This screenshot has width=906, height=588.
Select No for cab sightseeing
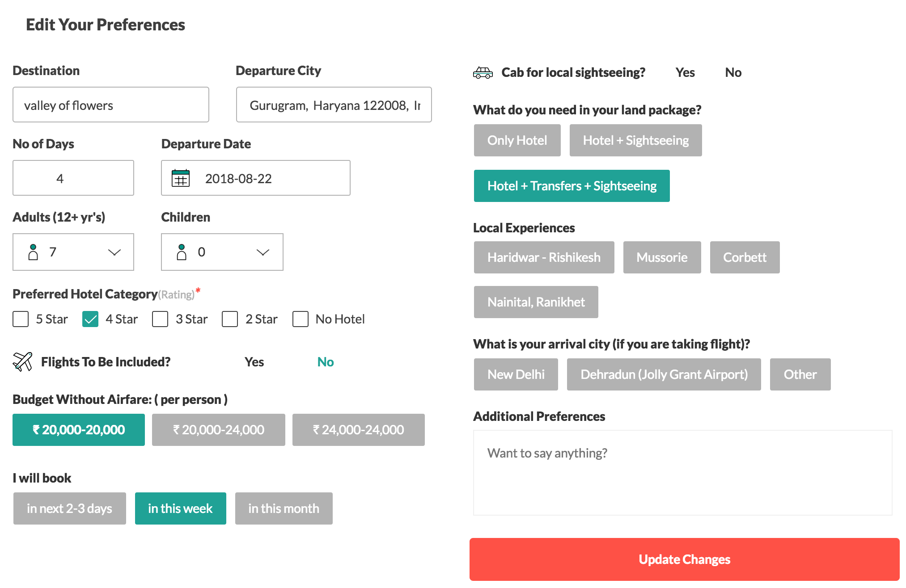733,72
